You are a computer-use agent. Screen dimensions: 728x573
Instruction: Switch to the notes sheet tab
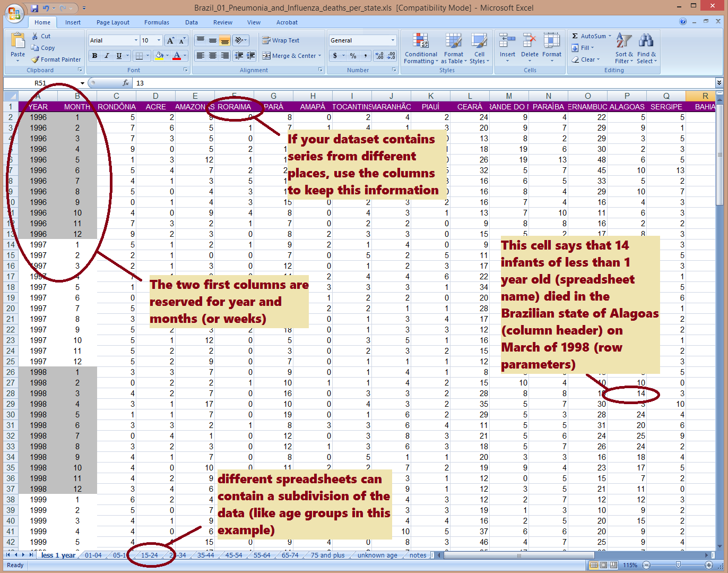[x=418, y=555]
